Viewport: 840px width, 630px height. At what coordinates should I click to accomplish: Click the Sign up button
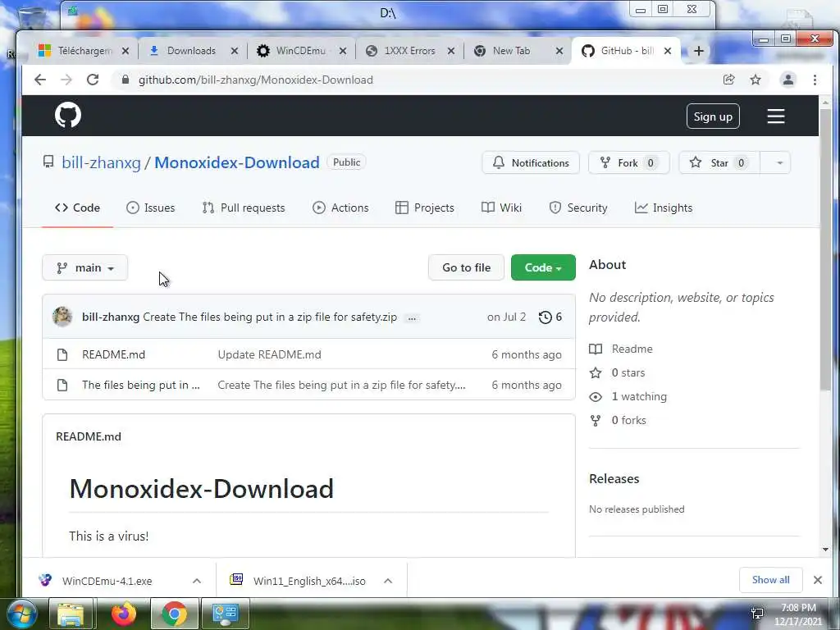713,116
